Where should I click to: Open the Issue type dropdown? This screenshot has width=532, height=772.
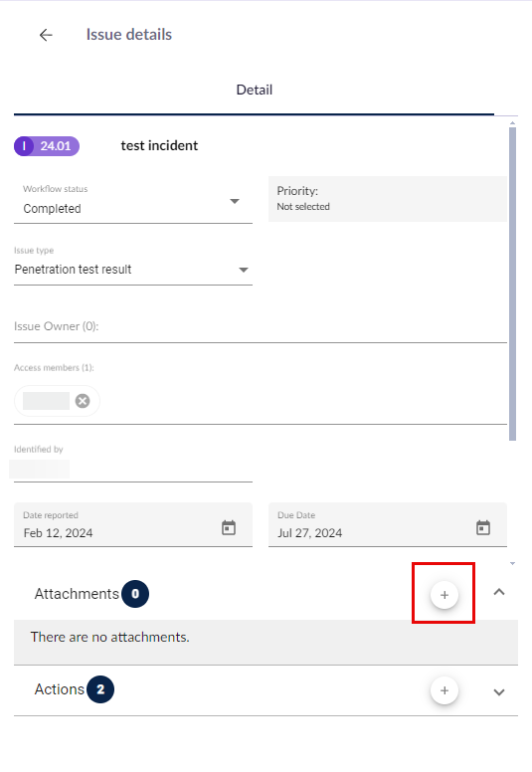click(133, 267)
